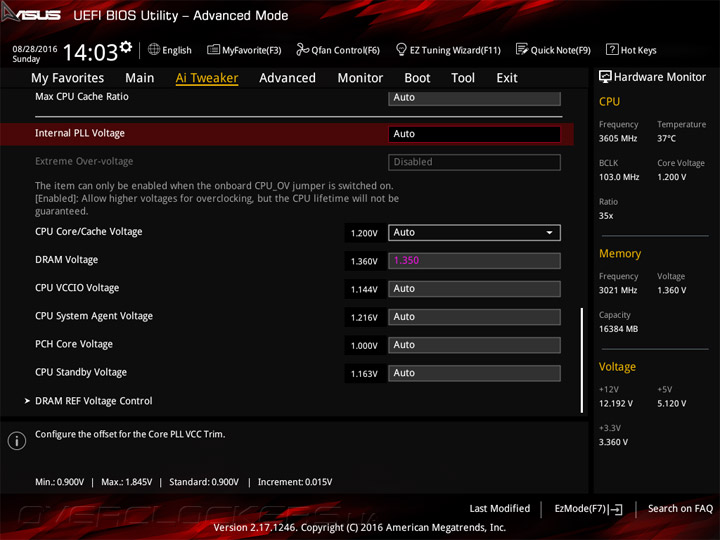
Task: Click the 3605 MHz CPU frequency value
Action: [x=618, y=138]
